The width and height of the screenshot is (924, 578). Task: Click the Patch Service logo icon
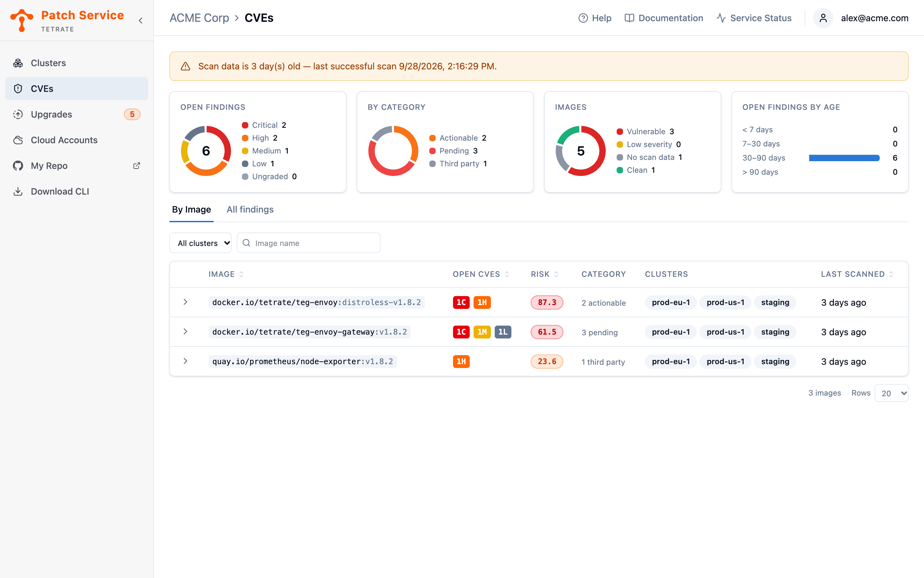[22, 20]
